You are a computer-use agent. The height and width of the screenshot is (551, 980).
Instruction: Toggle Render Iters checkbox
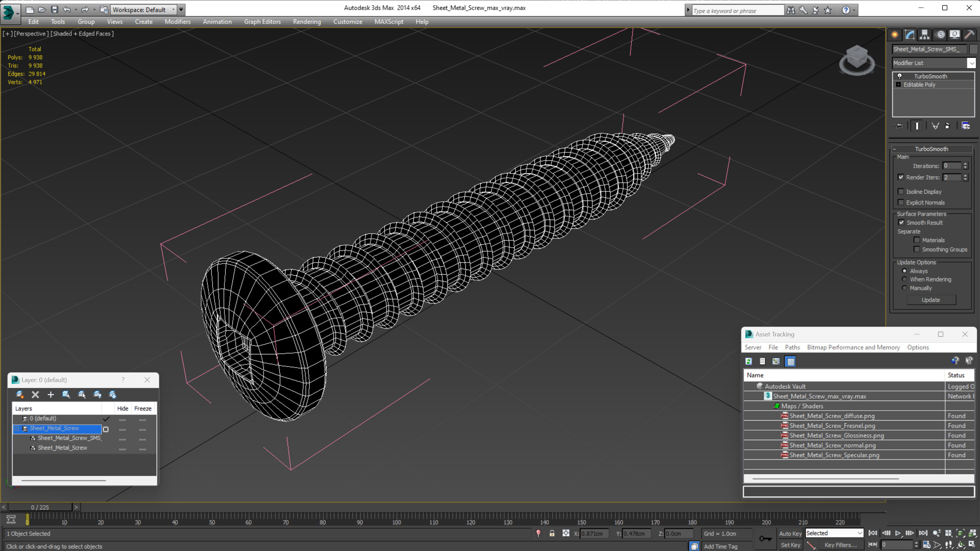[901, 177]
